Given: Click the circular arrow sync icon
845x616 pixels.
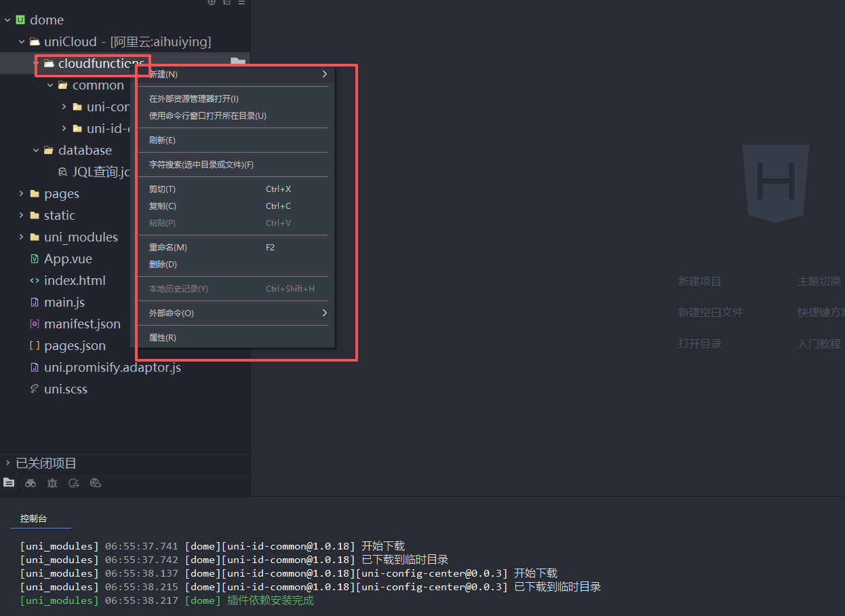Looking at the screenshot, I should [x=74, y=483].
